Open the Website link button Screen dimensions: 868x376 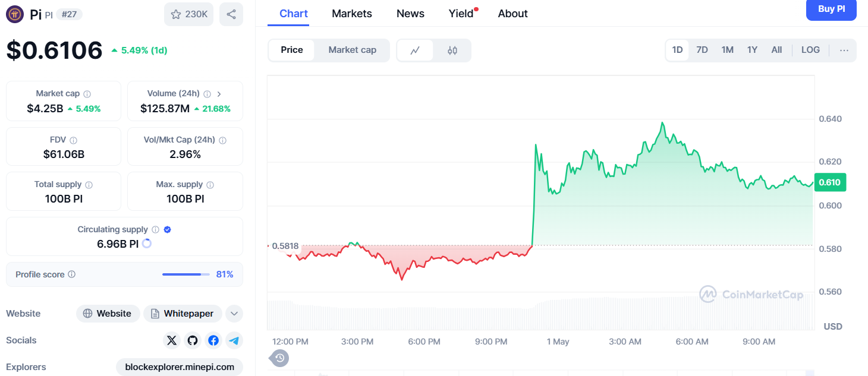tap(108, 314)
